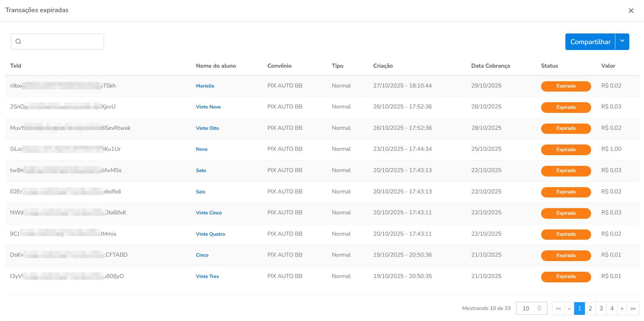The height and width of the screenshot is (321, 644).
Task: Open the rows-per-page selector showing 10
Action: click(531, 308)
